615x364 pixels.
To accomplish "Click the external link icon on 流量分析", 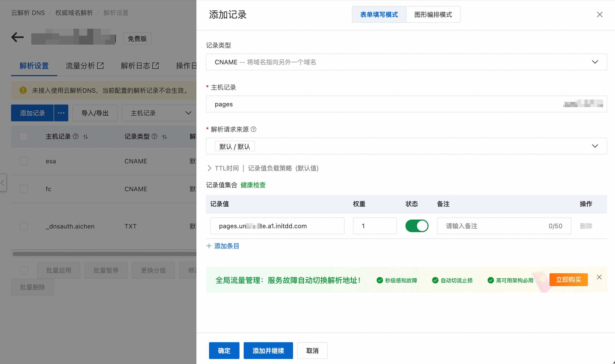I will click(100, 65).
